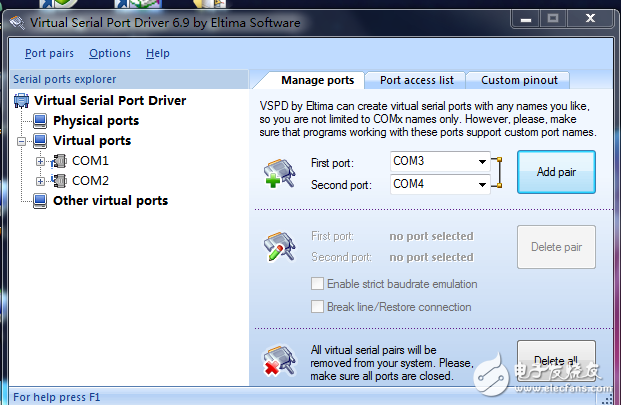The image size is (621, 405).
Task: Toggle Break line/Restore connection checkbox
Action: coord(317,307)
